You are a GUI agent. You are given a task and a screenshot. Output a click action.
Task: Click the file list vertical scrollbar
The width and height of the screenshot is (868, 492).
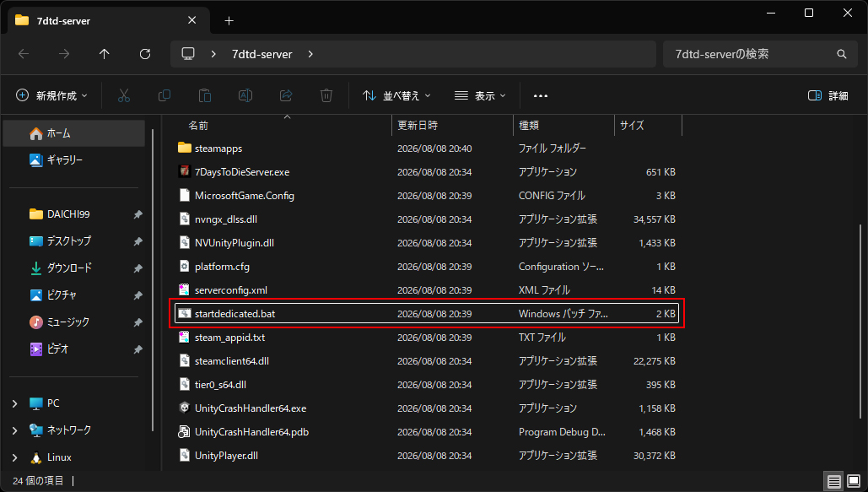click(860, 322)
